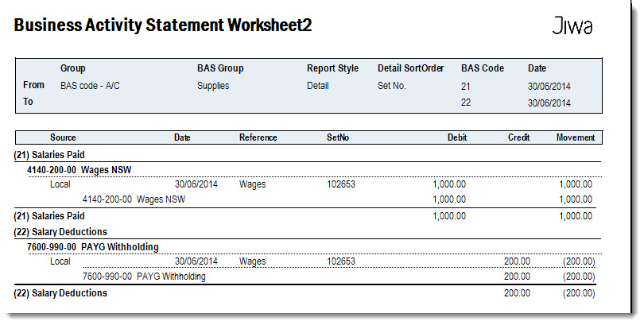The width and height of the screenshot is (644, 325).
Task: Select the 'Supplies' BAS Group value
Action: tap(213, 86)
